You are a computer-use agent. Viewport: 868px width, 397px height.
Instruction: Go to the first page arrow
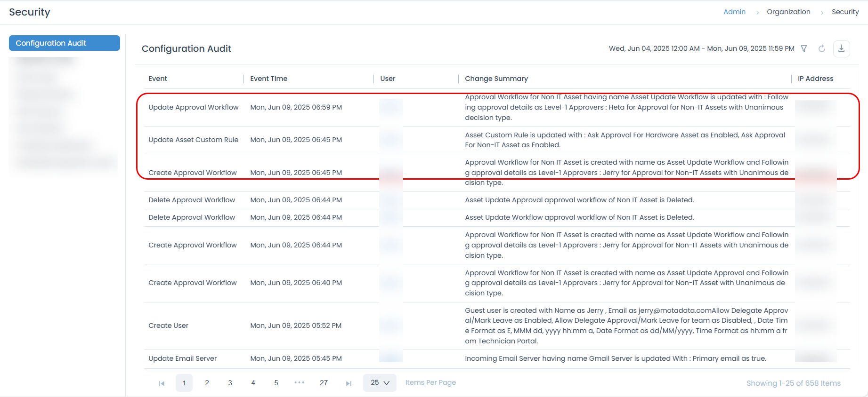click(162, 383)
